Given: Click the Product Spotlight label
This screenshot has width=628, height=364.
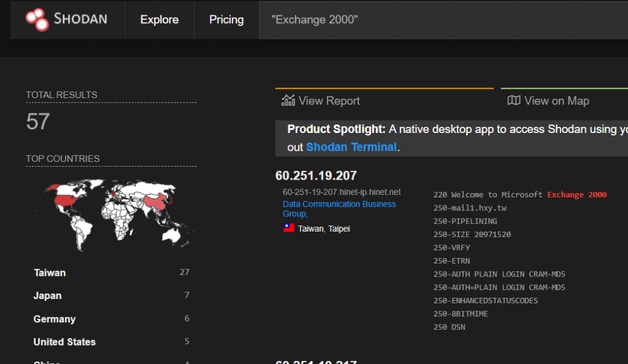Looking at the screenshot, I should [336, 129].
